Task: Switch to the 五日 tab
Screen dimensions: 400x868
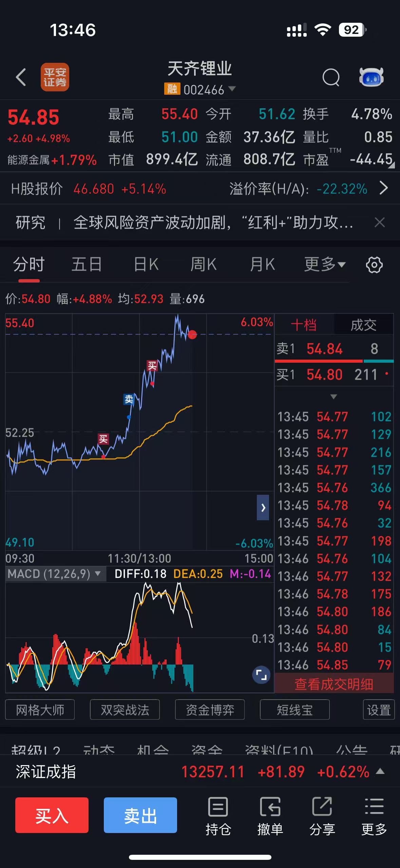Action: pos(87,265)
